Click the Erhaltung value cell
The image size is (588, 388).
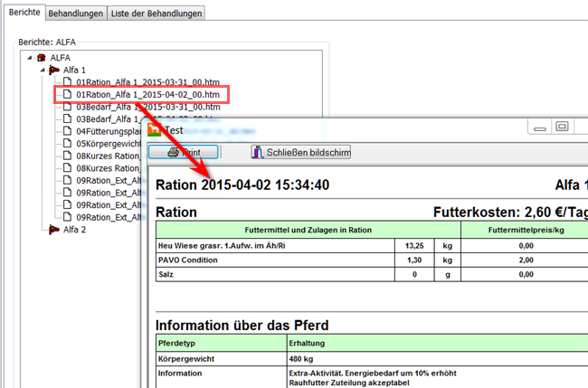click(438, 344)
